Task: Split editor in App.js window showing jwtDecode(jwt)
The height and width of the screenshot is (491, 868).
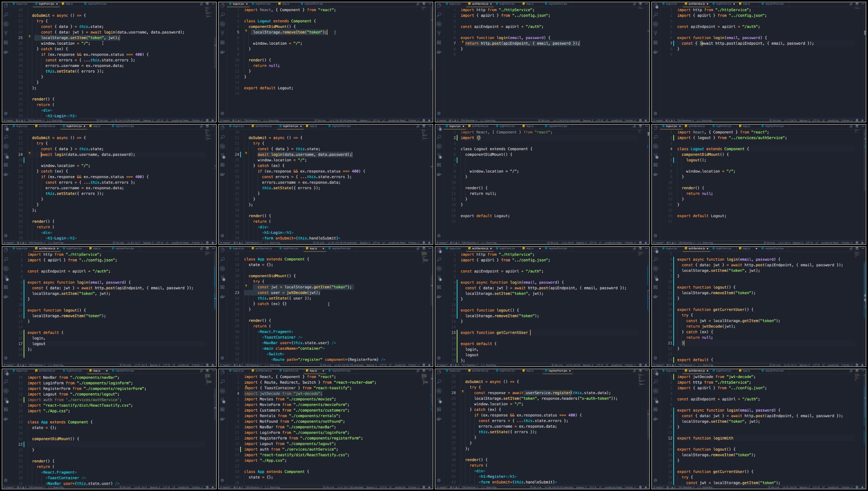Action: (424, 249)
